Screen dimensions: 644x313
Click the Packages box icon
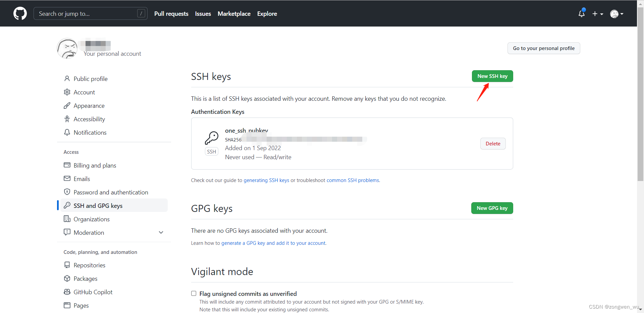tap(67, 278)
